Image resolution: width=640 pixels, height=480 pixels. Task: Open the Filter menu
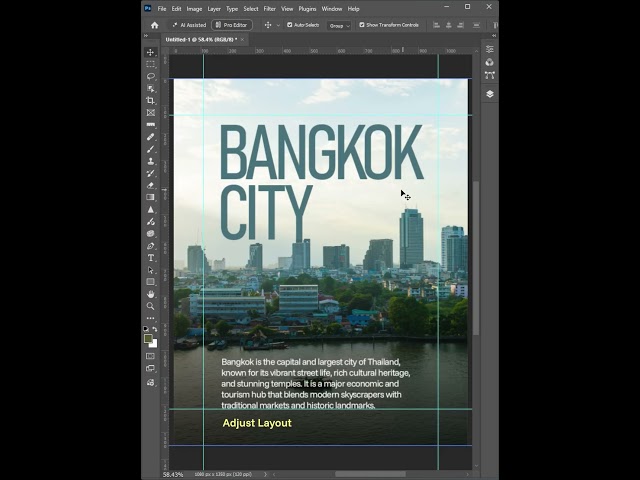[269, 9]
